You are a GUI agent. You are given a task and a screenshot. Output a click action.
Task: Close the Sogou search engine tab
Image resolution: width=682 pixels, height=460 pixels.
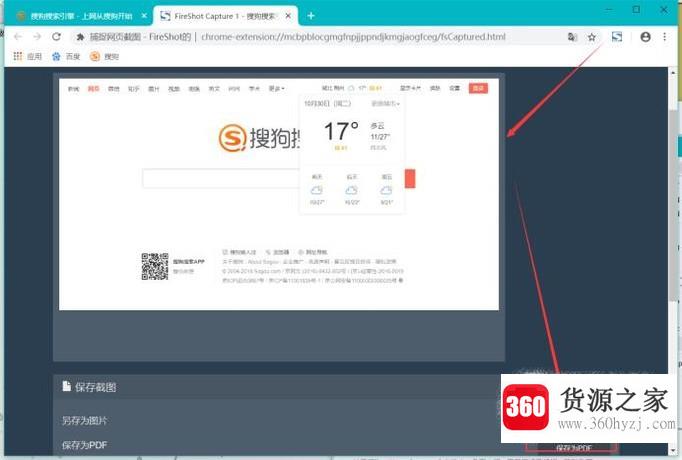coord(144,16)
